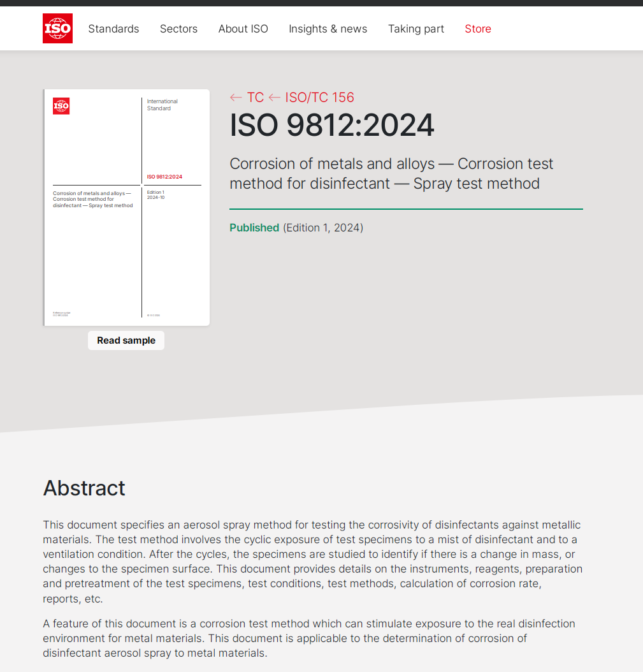Click the ISO 9812:2024 page heading

pyautogui.click(x=332, y=125)
